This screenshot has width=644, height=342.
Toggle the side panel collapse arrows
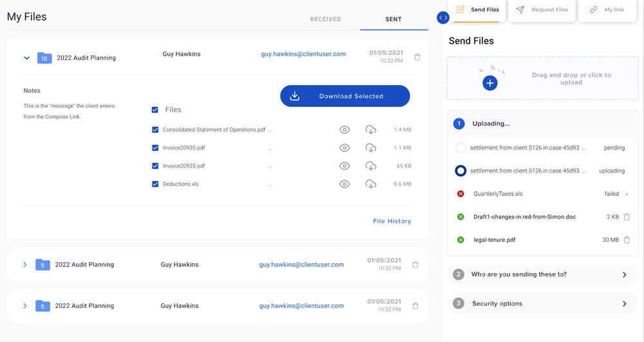point(443,18)
